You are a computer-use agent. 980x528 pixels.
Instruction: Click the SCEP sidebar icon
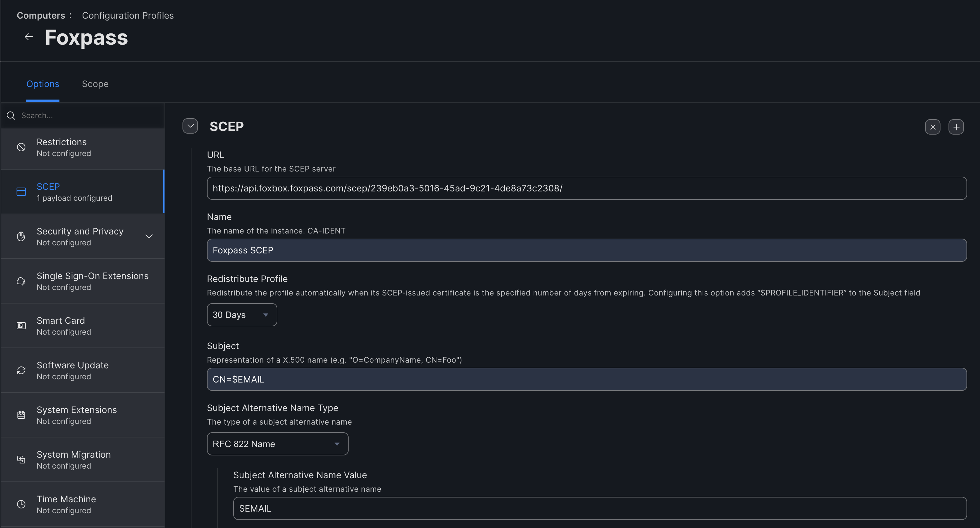pos(21,191)
